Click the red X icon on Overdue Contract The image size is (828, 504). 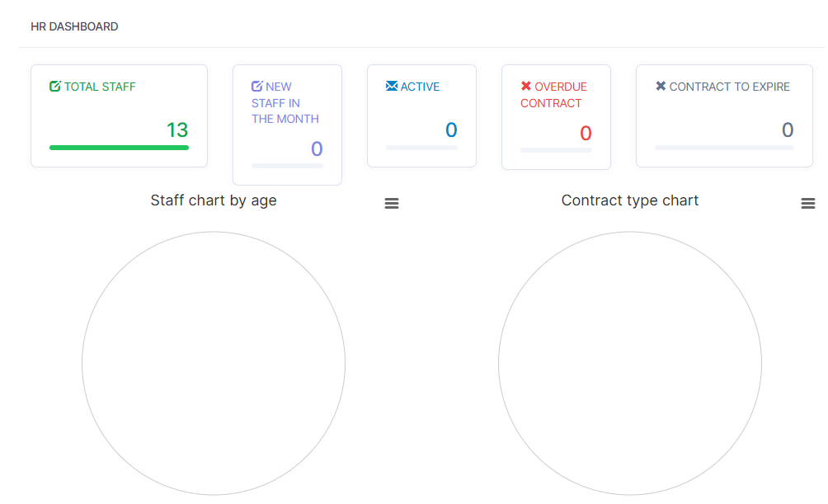point(526,87)
